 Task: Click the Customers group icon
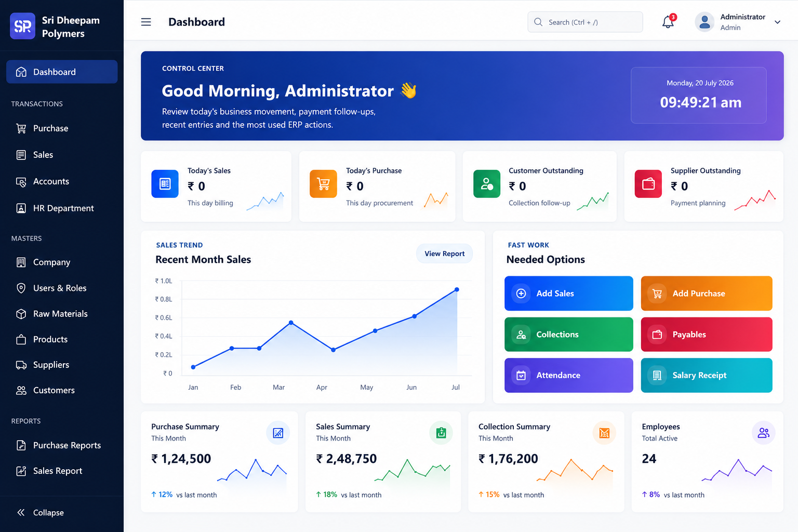21,390
